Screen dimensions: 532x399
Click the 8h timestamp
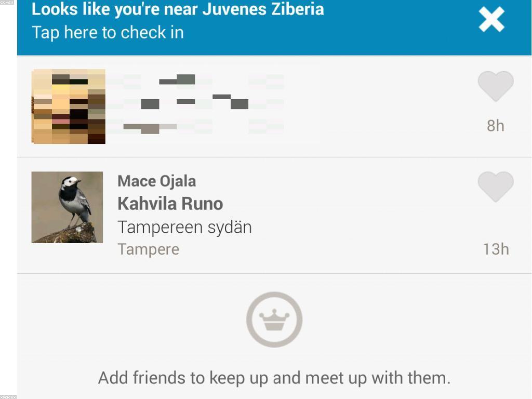(x=495, y=126)
